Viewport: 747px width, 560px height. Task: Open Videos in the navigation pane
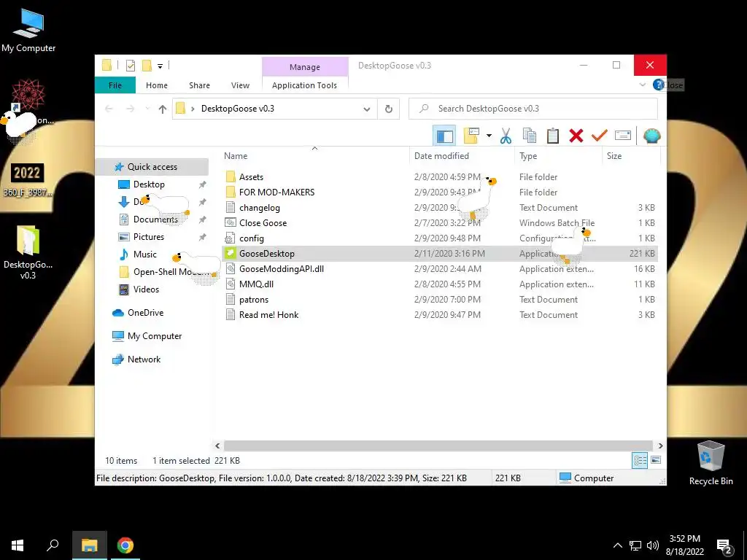tap(146, 289)
